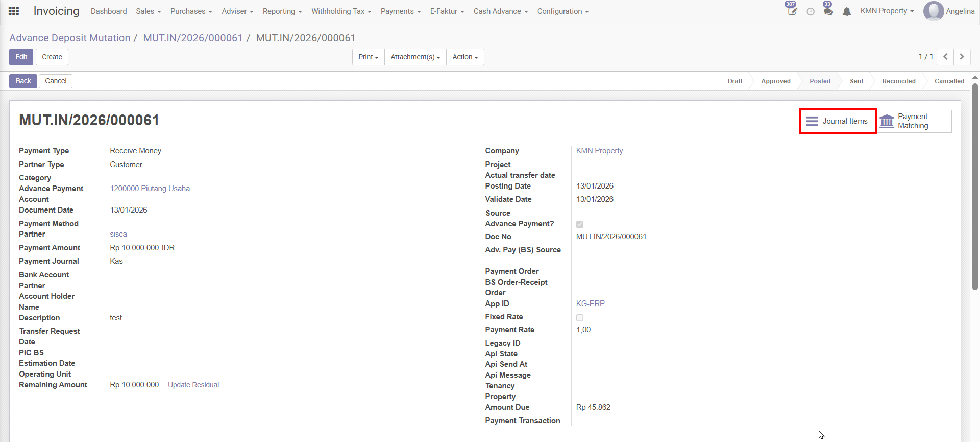Go to next record arrow

click(962, 57)
